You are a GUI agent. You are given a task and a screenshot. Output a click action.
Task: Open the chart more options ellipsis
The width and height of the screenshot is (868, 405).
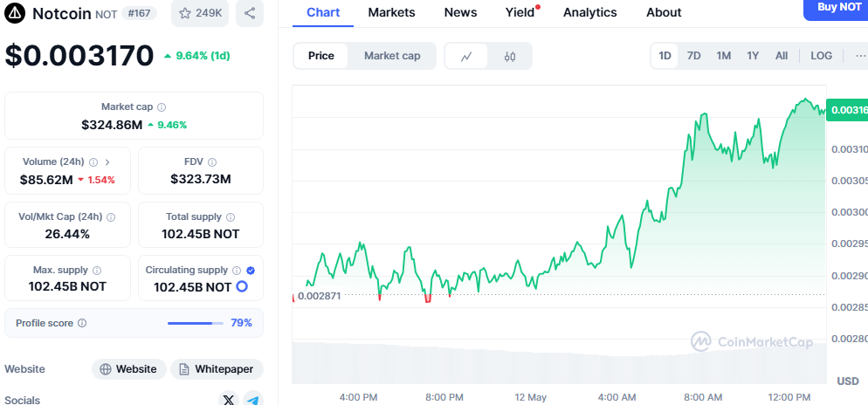click(860, 56)
